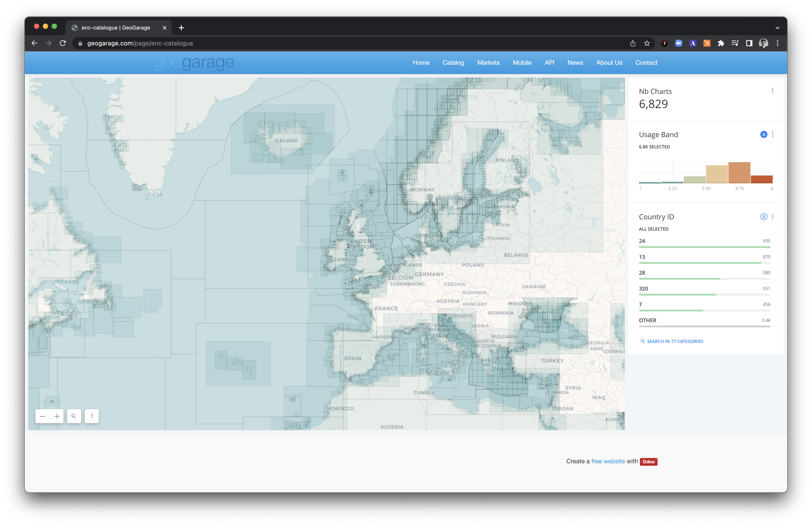Toggle Country ID color styling droplet

(764, 217)
